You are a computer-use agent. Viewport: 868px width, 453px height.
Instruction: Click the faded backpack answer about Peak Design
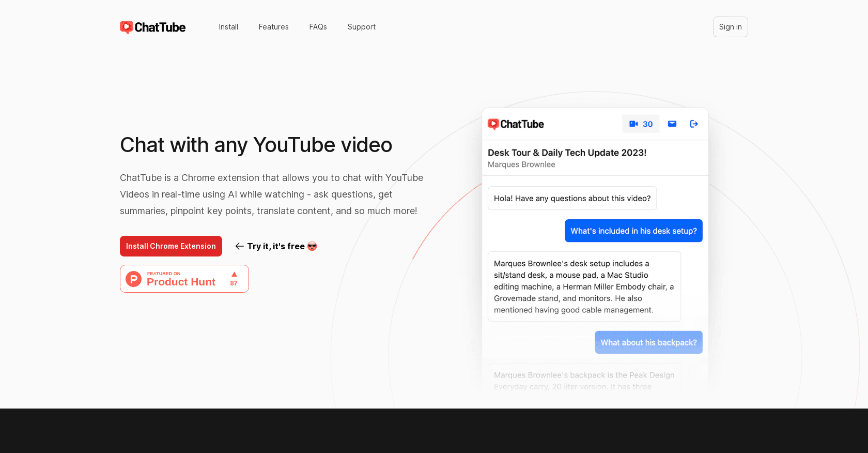click(584, 381)
